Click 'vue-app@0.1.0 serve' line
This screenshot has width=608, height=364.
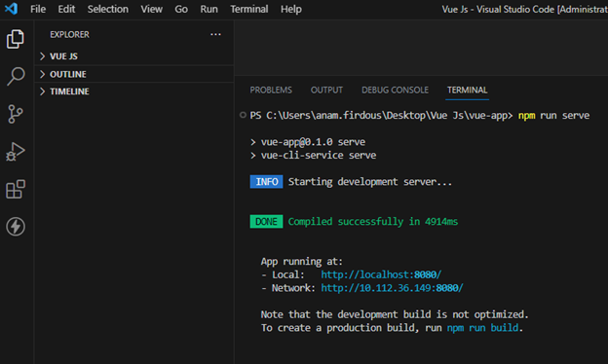313,142
